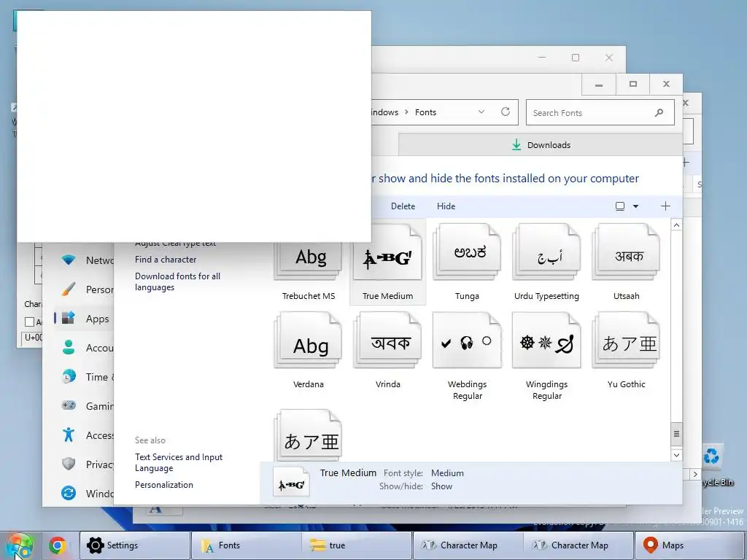
Task: Click the scroll down arrow of the font list
Action: [676, 455]
